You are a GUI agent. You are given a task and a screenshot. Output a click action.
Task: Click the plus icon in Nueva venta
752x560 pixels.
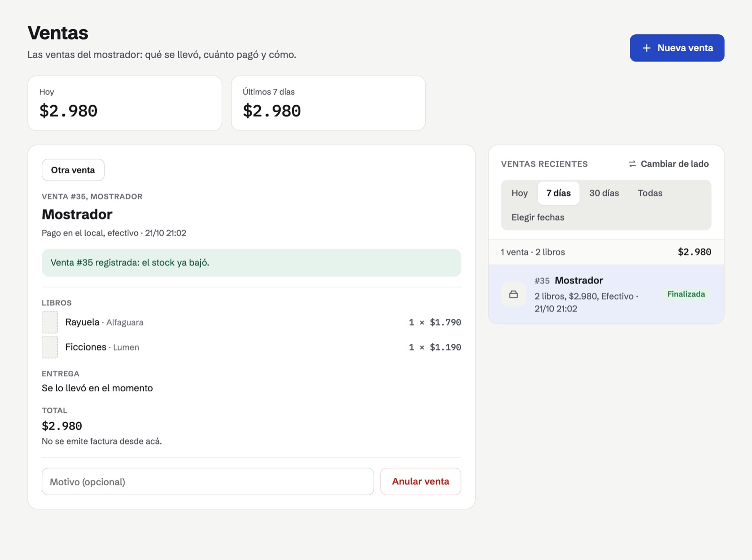[x=647, y=48]
